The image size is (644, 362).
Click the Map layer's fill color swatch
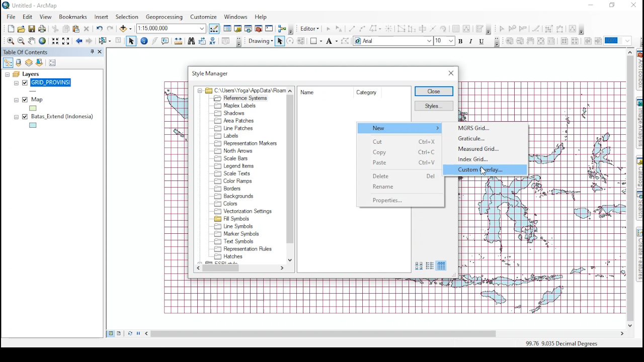coord(32,108)
